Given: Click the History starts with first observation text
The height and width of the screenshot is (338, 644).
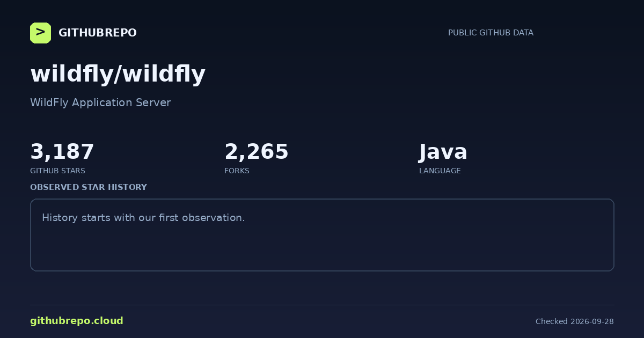Looking at the screenshot, I should pos(143,218).
